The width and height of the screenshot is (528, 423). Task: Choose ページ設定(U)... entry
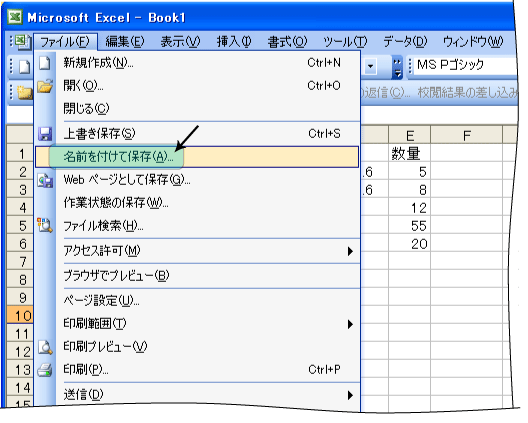(x=197, y=300)
